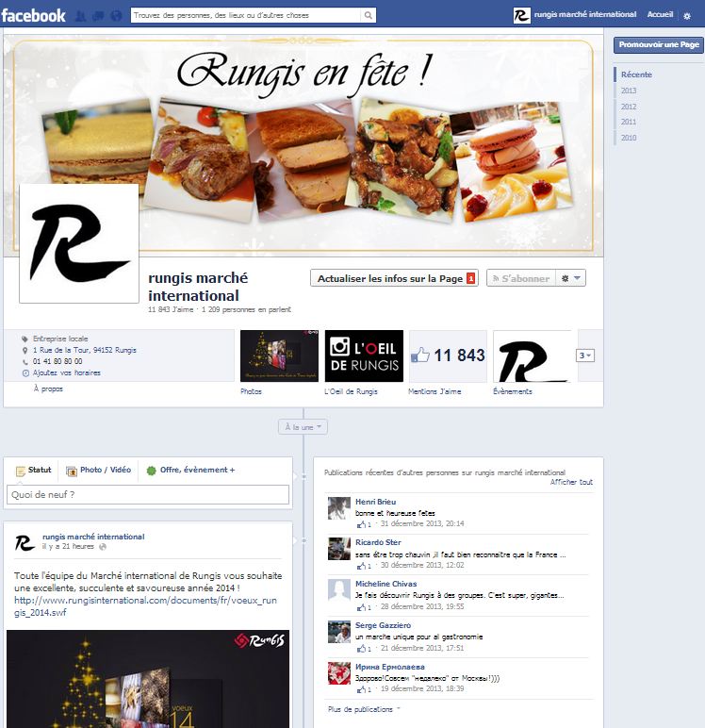Open the Photos app thumbnail
The height and width of the screenshot is (728, 705).
click(279, 356)
